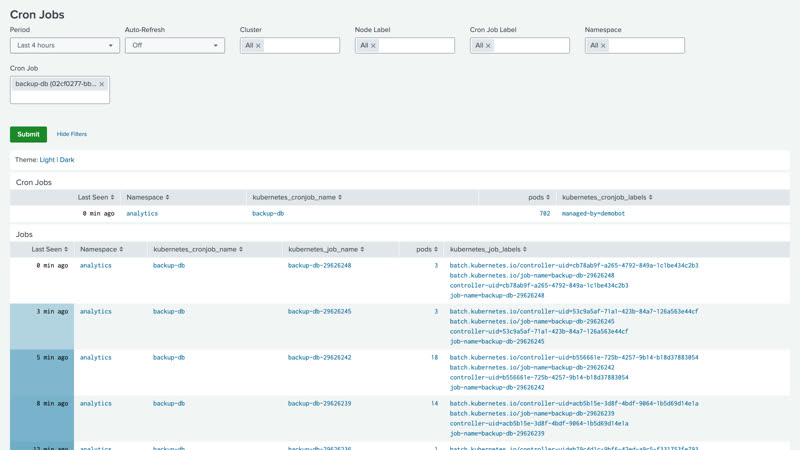Open label job-name=backup-db-29626245
This screenshot has width=800, height=450.
click(497, 341)
